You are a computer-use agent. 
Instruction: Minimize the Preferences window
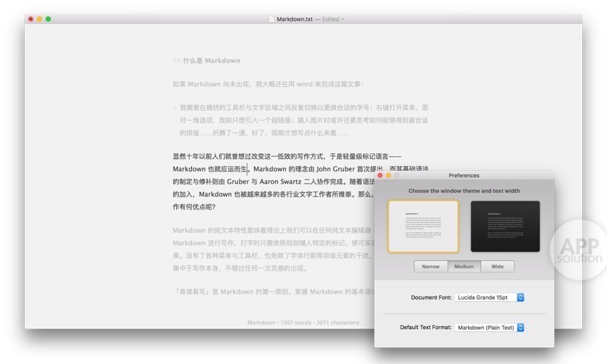(x=388, y=175)
